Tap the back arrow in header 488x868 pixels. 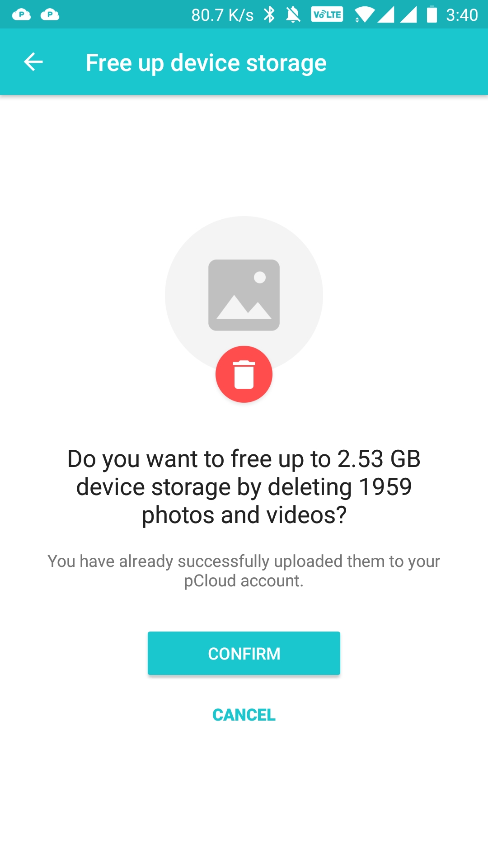coord(33,62)
